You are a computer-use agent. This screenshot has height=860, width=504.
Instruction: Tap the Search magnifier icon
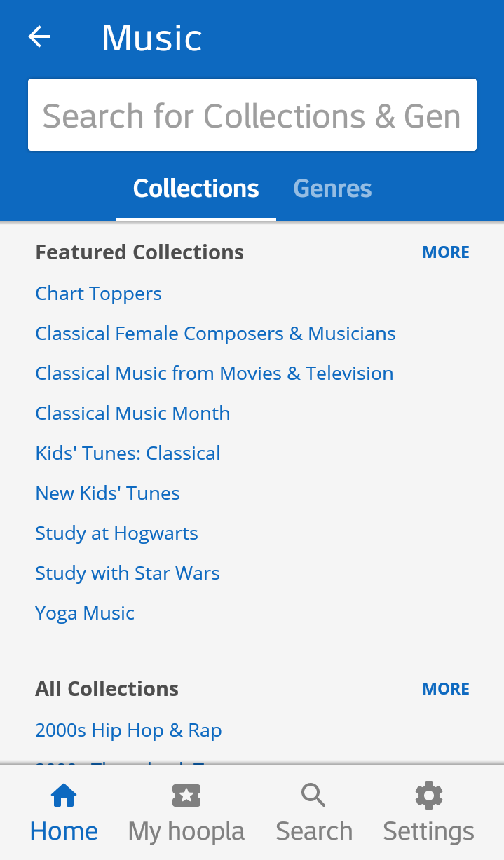pyautogui.click(x=313, y=796)
